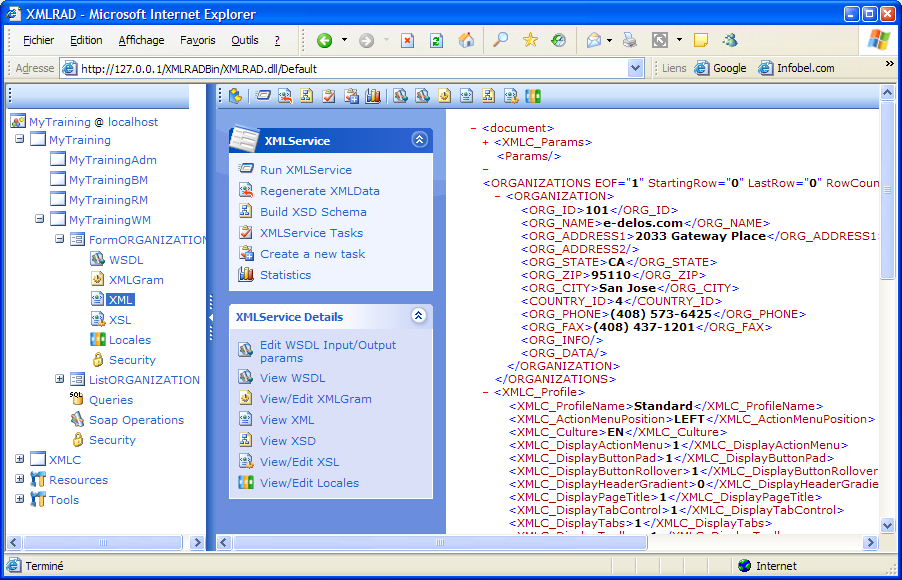Click the Search magnifier icon
This screenshot has width=902, height=580.
tap(500, 41)
